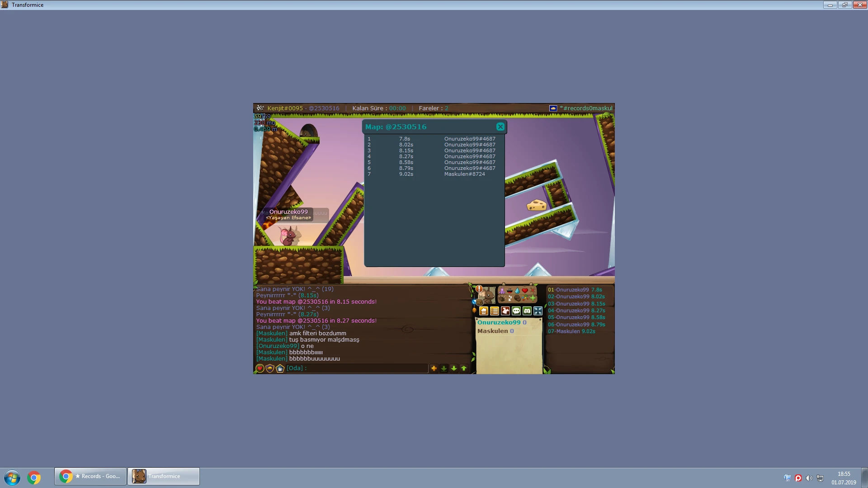Click the [Oda] chat input field

(357, 368)
